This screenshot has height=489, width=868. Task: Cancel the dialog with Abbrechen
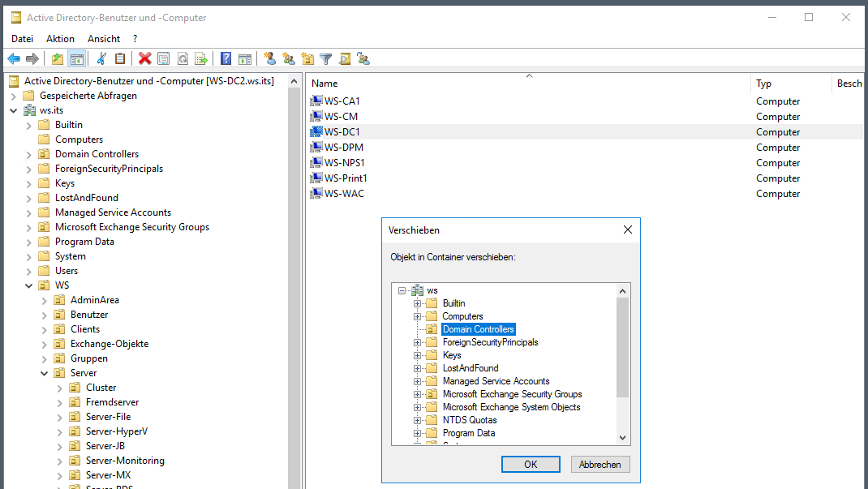point(600,464)
